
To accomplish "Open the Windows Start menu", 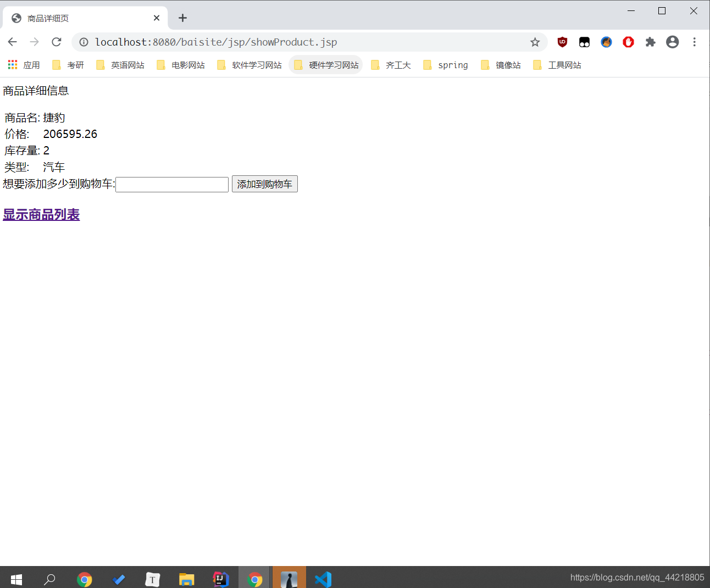I will click(16, 579).
